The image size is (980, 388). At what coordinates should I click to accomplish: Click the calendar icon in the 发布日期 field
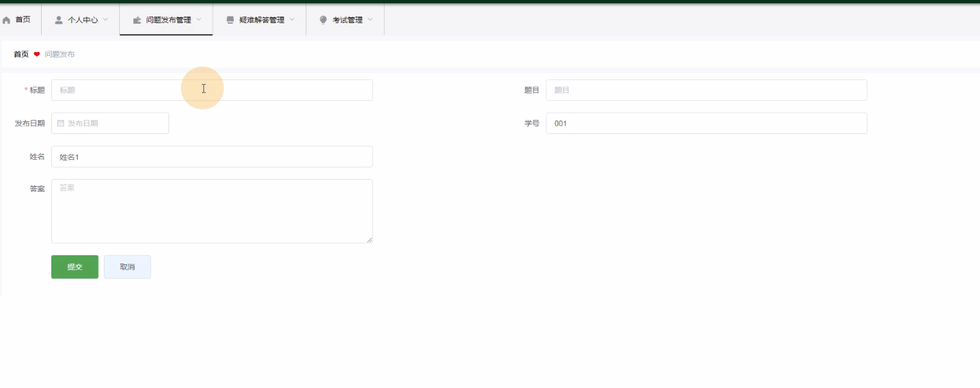61,123
